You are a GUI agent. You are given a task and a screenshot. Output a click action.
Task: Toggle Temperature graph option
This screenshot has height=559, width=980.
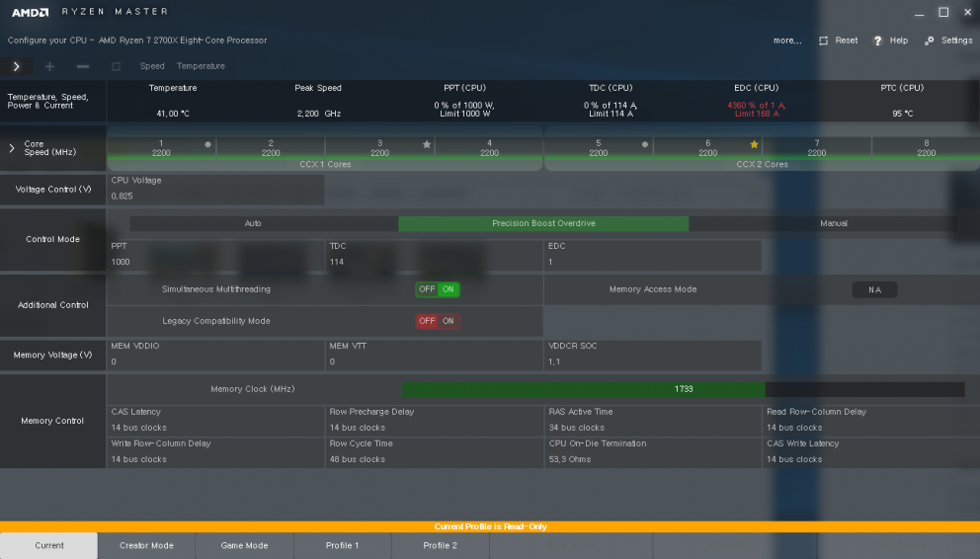pos(201,66)
